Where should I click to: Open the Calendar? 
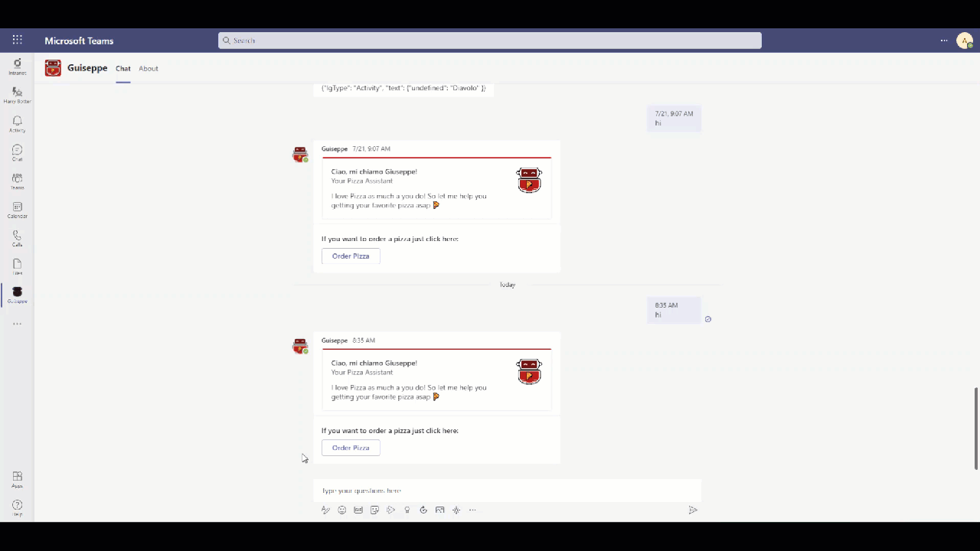tap(17, 210)
